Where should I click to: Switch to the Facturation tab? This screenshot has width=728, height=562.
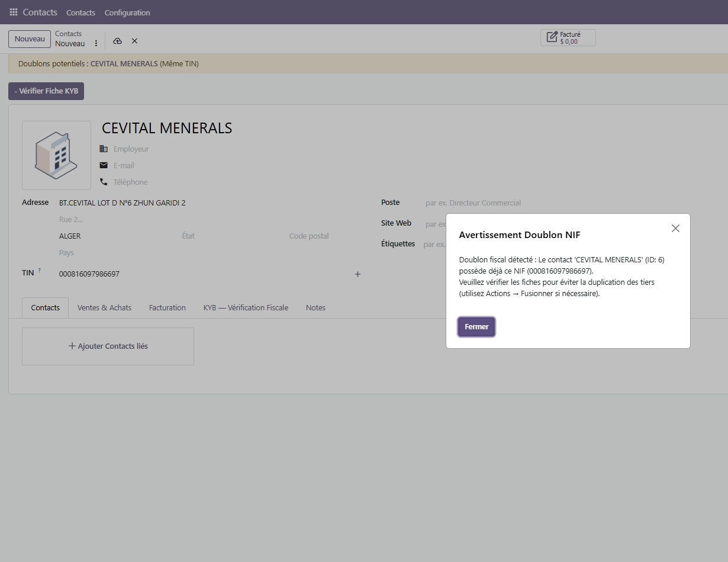coord(167,307)
